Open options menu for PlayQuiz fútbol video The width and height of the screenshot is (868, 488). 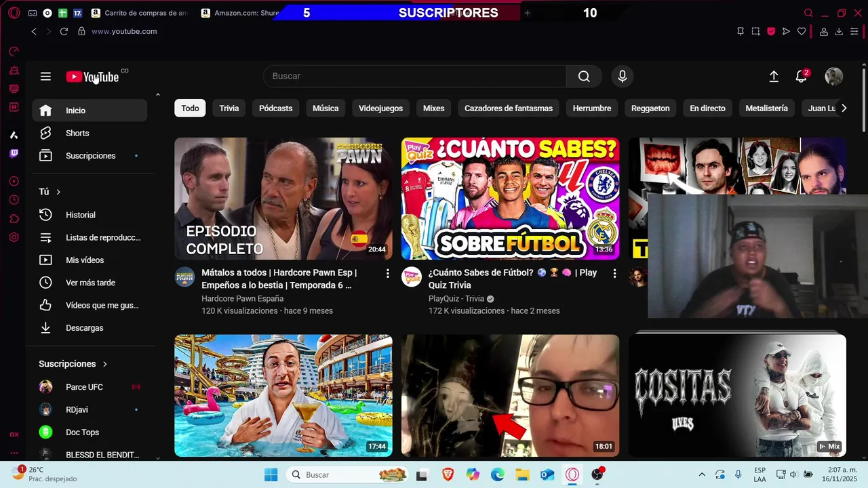[x=614, y=273]
